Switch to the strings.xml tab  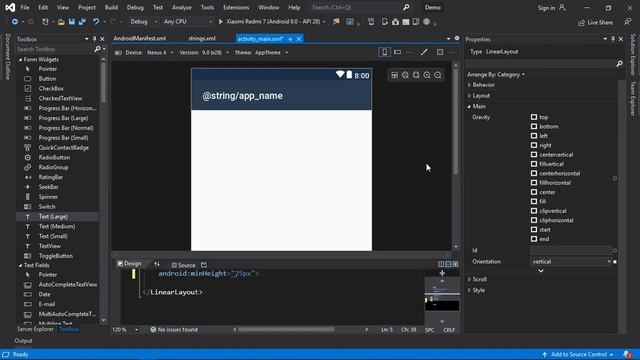(202, 38)
